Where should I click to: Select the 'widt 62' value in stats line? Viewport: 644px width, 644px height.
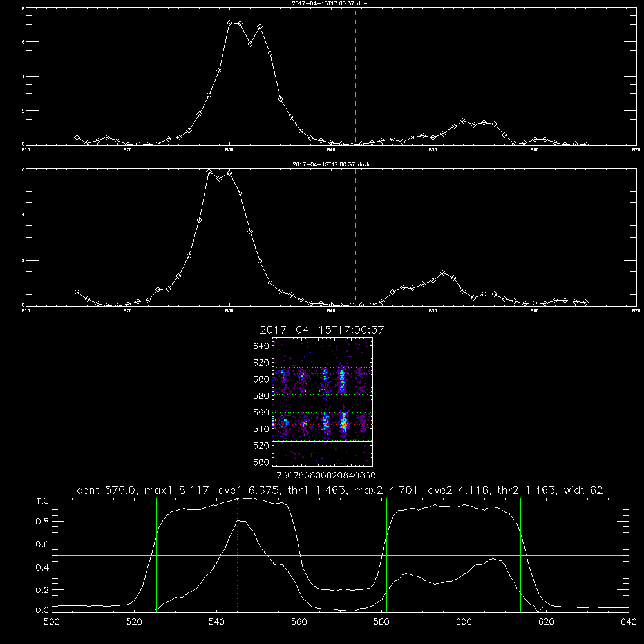tap(583, 490)
